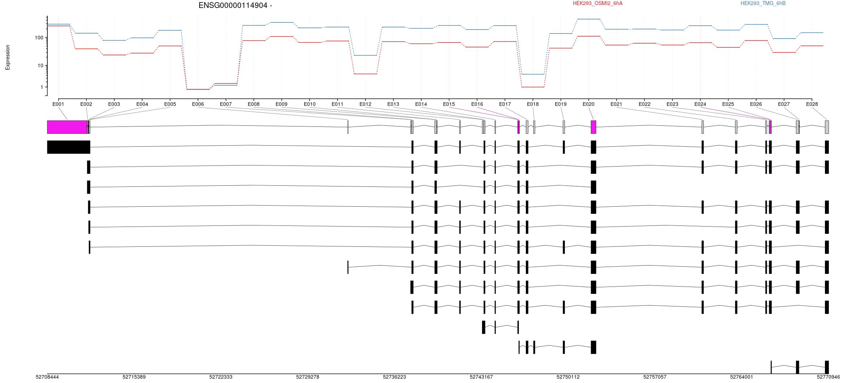Click exon label E006
868x383 pixels.
point(198,104)
